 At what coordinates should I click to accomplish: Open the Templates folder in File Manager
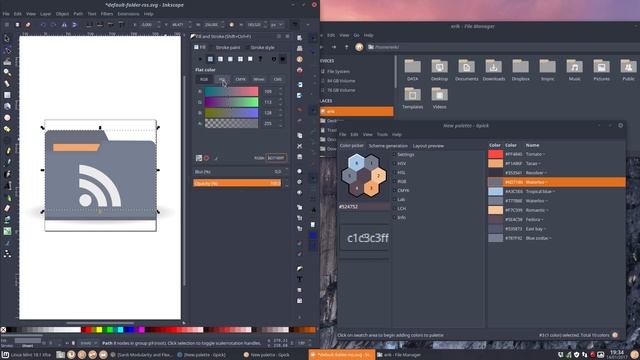coord(412,98)
